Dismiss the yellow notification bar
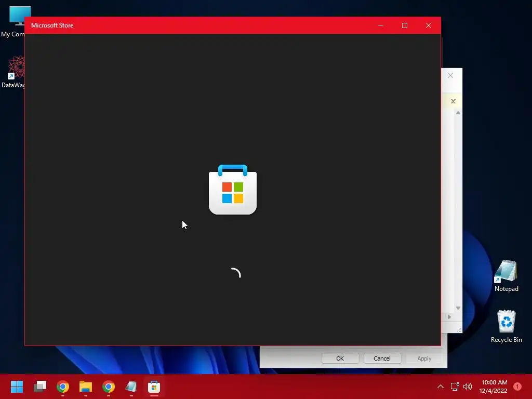This screenshot has width=532, height=399. [453, 101]
